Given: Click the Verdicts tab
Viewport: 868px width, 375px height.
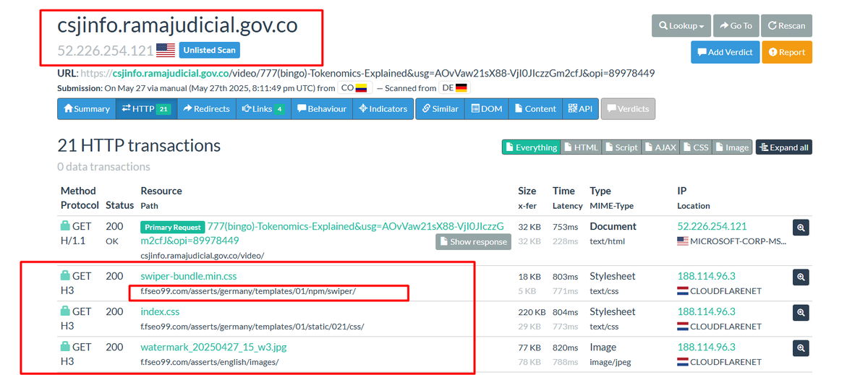Looking at the screenshot, I should [628, 108].
